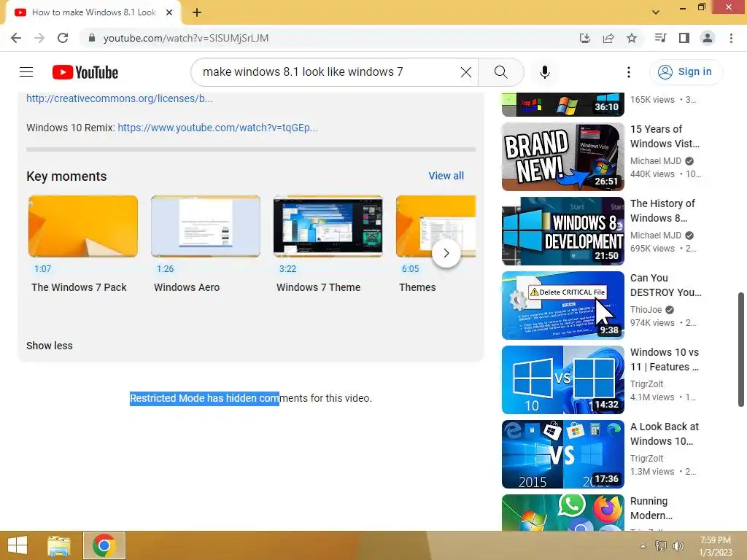
Task: Click the address bar URL
Action: 186,38
